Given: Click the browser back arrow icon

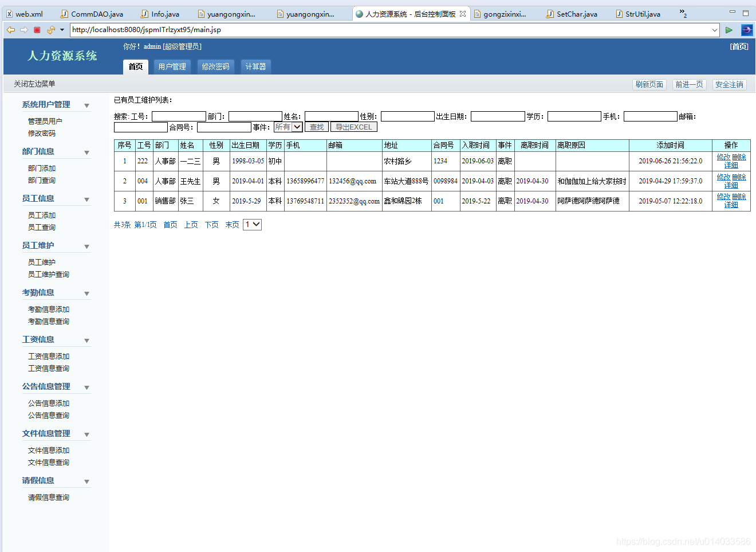Looking at the screenshot, I should click(x=11, y=30).
